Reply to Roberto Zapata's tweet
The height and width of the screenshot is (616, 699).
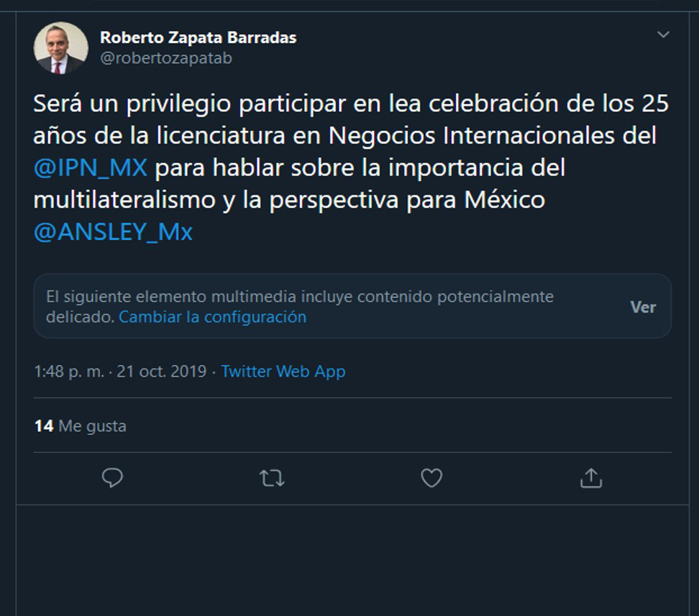[x=112, y=478]
